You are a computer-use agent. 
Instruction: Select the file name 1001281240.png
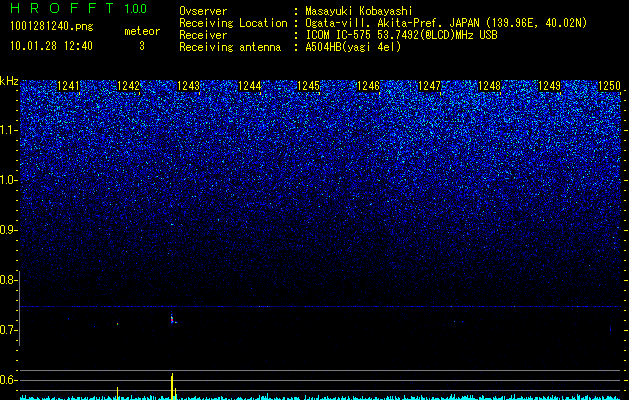click(x=52, y=27)
